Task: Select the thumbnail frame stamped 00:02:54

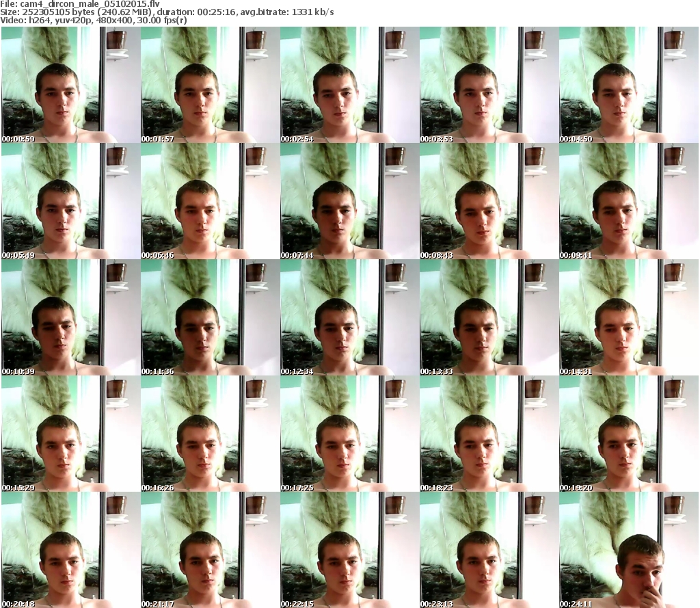Action: point(349,85)
